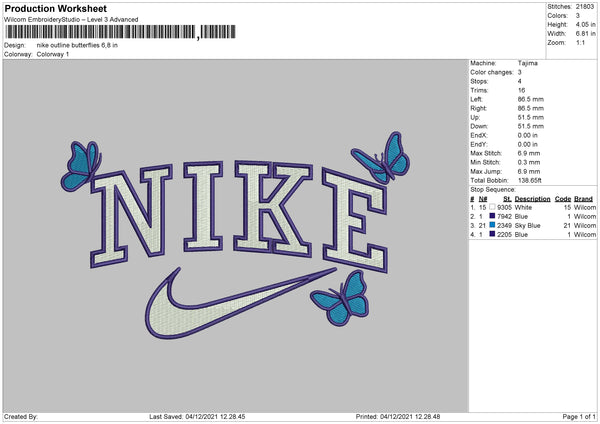The height and width of the screenshot is (424, 600).
Task: Select the Up value '51.5 mm'
Action: click(x=531, y=117)
